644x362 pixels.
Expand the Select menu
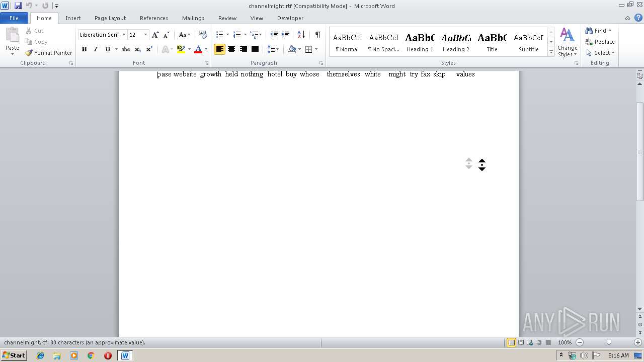600,53
